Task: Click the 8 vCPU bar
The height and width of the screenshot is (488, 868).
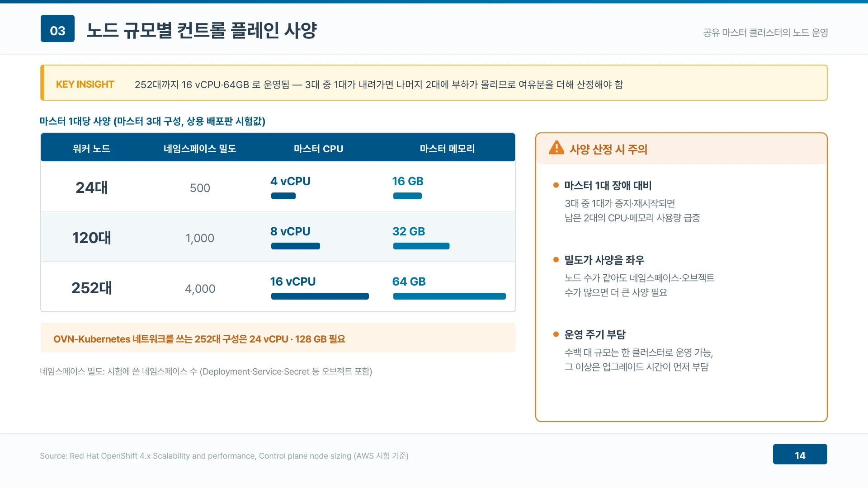Action: click(296, 246)
